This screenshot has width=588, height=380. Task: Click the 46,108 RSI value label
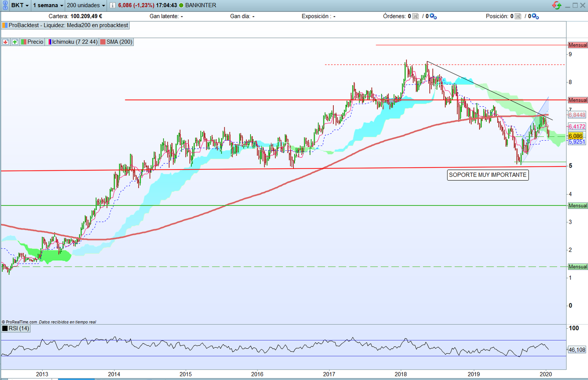click(x=577, y=350)
